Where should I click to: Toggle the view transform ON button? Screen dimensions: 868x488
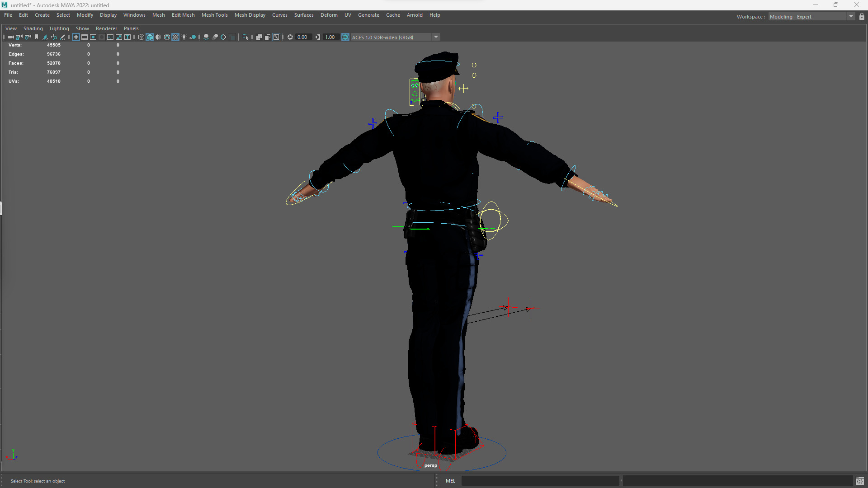pos(345,37)
